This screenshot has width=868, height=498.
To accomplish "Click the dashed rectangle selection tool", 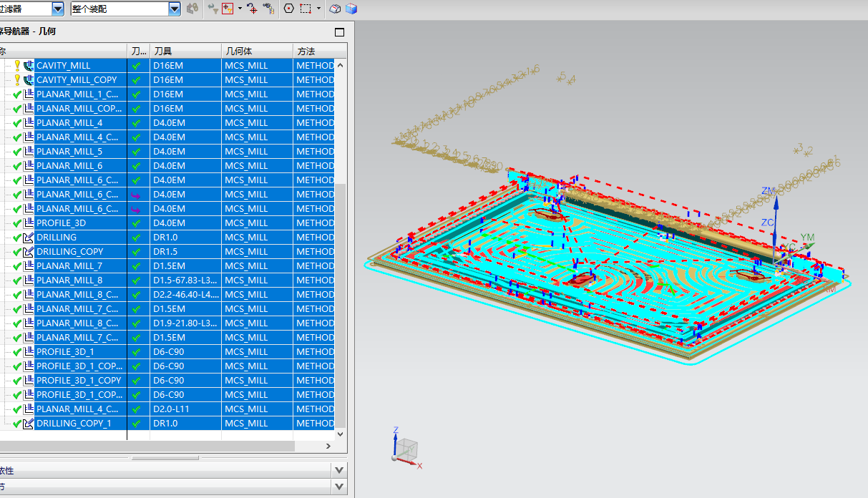I will [x=306, y=9].
